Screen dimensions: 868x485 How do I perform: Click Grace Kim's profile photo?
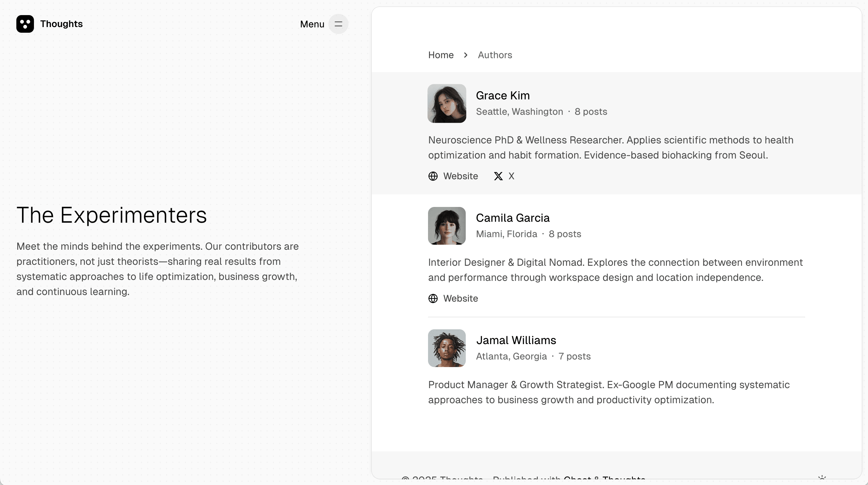tap(447, 103)
